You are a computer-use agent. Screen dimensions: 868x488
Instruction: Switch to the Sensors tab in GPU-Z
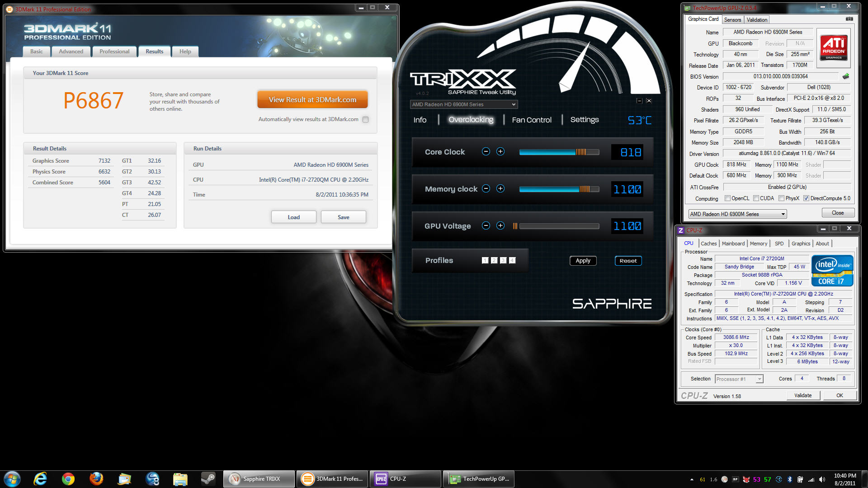pos(732,20)
